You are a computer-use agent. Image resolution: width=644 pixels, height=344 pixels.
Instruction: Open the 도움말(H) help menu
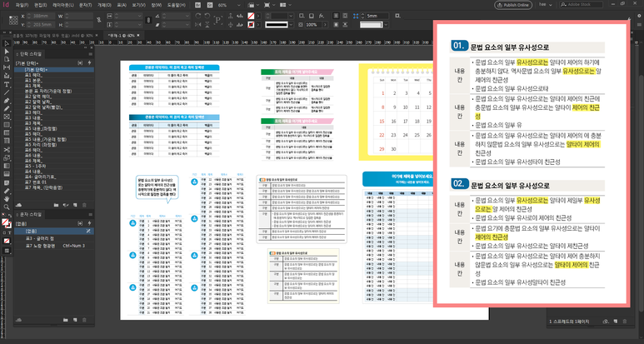coord(176,5)
